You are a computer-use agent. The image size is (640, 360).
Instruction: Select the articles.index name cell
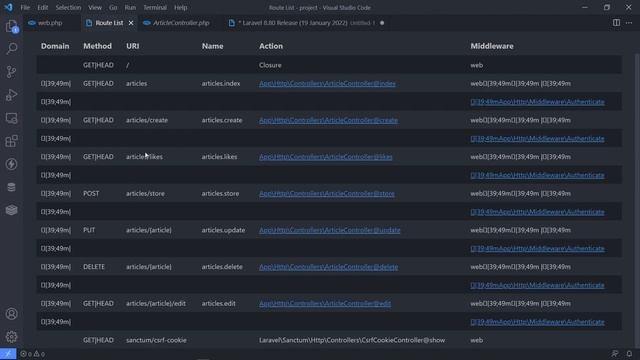(x=221, y=83)
